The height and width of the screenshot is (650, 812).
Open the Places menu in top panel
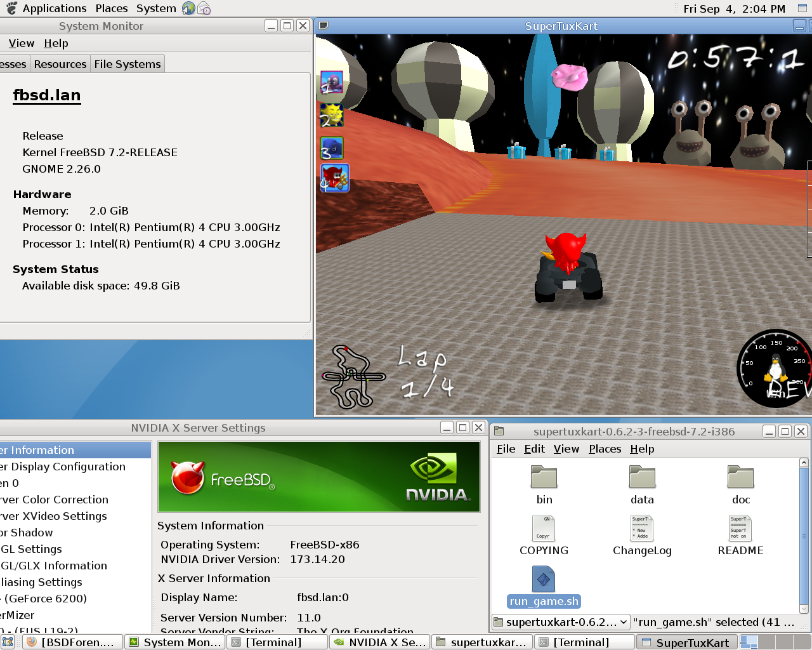pos(112,8)
